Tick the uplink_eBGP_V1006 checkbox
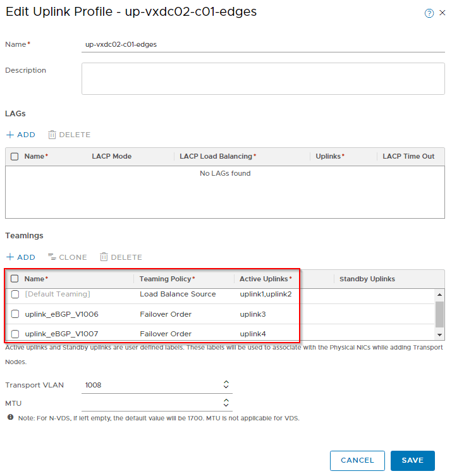This screenshot has height=476, width=452. [15, 314]
